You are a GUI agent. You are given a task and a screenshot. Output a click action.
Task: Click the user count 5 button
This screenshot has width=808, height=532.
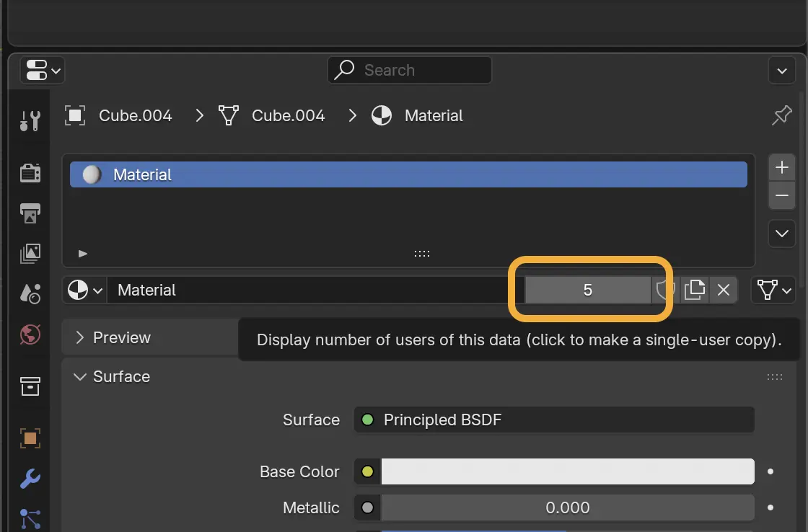coord(587,290)
